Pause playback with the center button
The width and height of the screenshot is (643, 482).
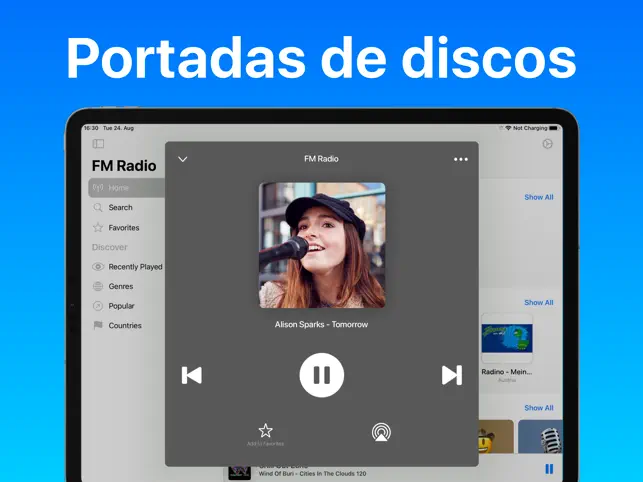(322, 375)
